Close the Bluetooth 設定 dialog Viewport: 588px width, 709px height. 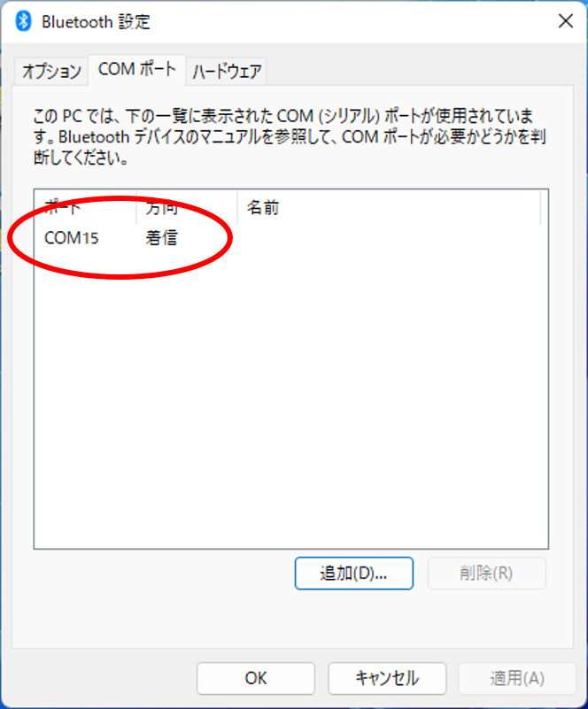click(x=565, y=20)
